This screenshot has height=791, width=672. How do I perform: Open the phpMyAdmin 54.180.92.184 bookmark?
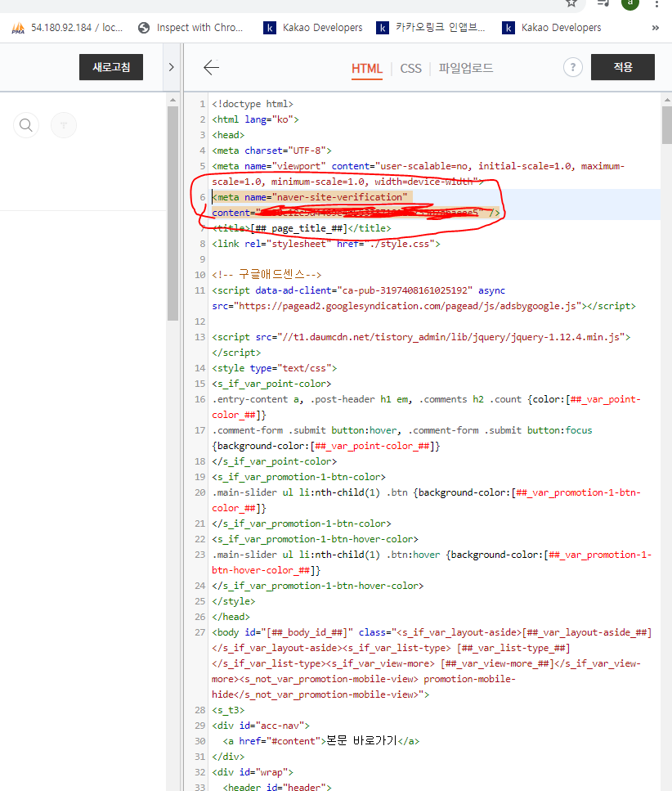67,28
